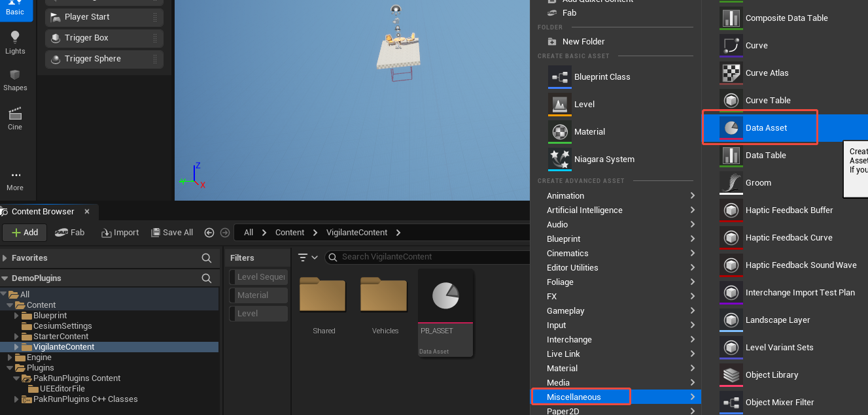Select the Vehicles folder
This screenshot has width=868, height=415.
pyautogui.click(x=385, y=306)
